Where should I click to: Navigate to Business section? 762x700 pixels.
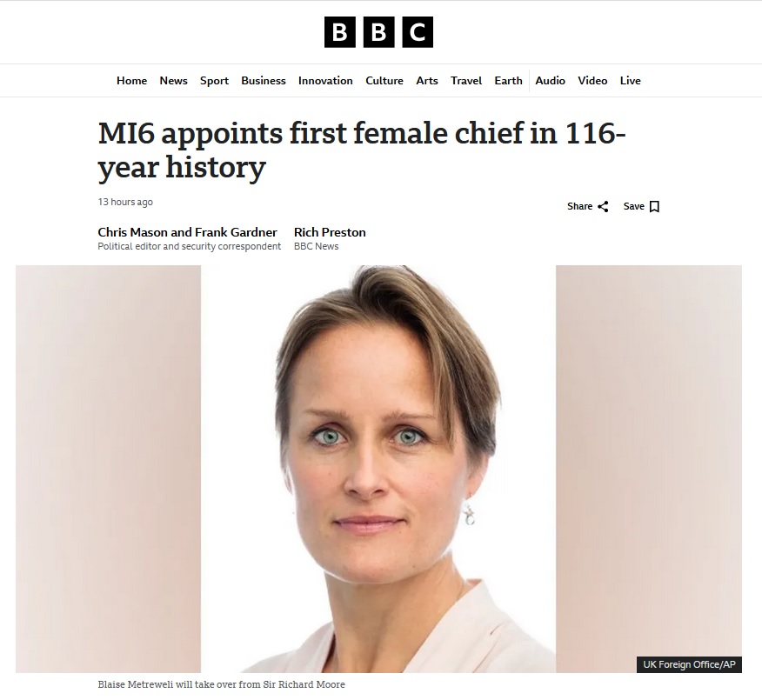pyautogui.click(x=264, y=81)
